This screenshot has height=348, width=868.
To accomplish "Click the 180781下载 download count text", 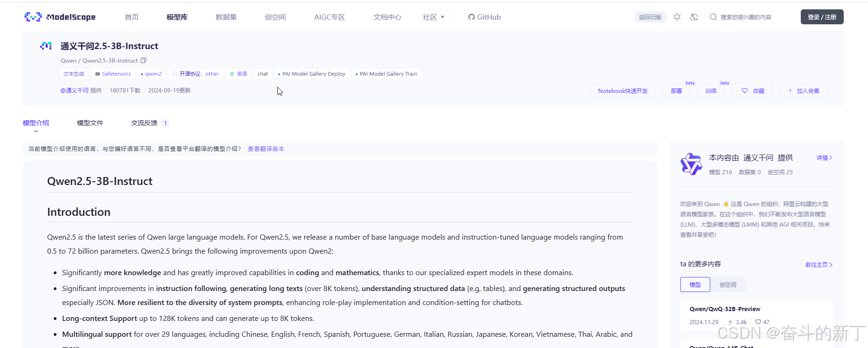I will click(x=125, y=91).
